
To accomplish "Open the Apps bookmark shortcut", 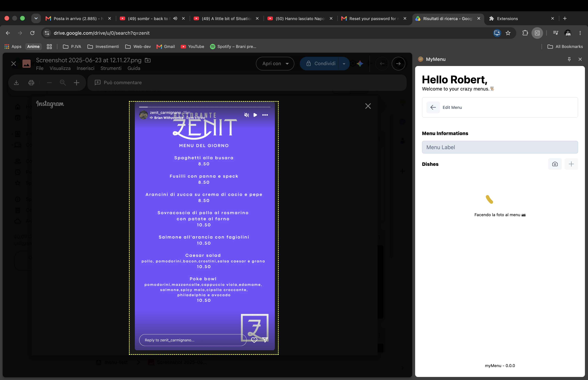I will tap(13, 47).
